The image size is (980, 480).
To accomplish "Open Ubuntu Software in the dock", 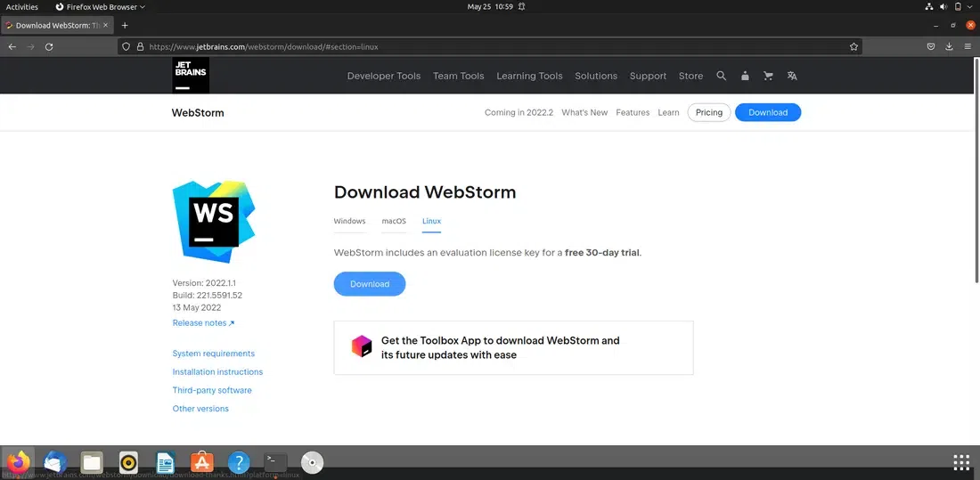I will [202, 462].
